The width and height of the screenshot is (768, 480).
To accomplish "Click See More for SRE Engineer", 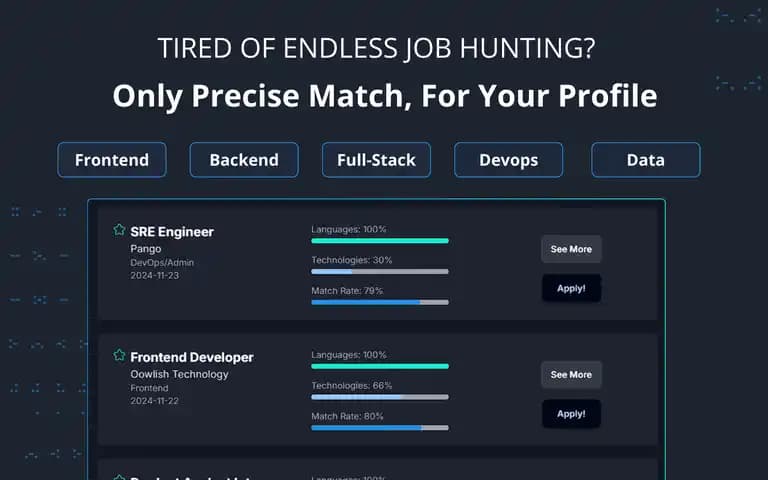I will pyautogui.click(x=571, y=249).
